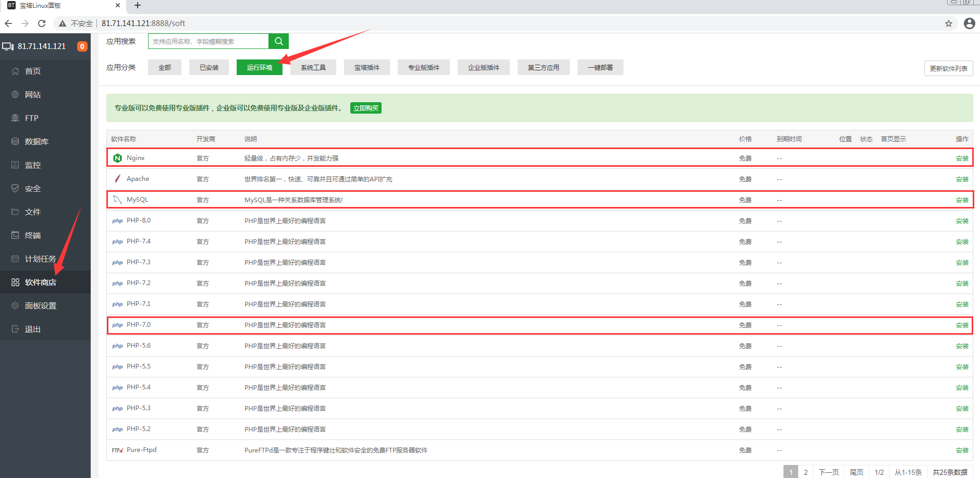This screenshot has height=478, width=980.
Task: Click 安装 link for PHP-5.6
Action: click(962, 346)
